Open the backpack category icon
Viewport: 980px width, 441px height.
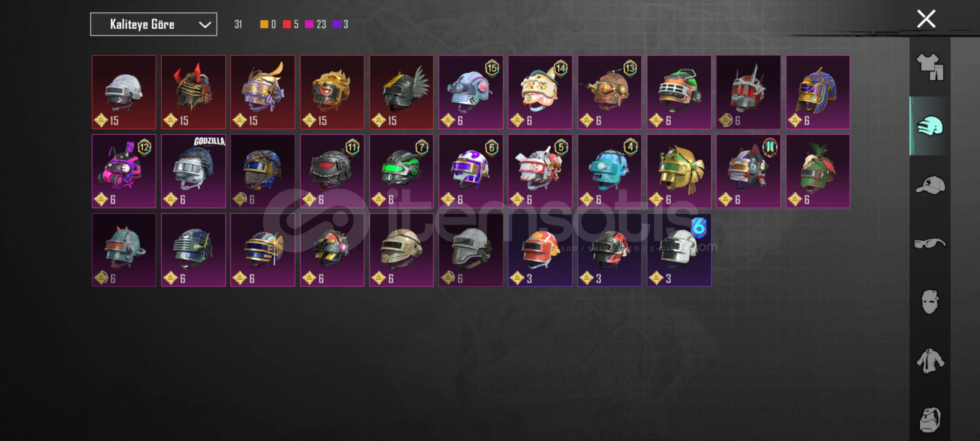[x=930, y=419]
